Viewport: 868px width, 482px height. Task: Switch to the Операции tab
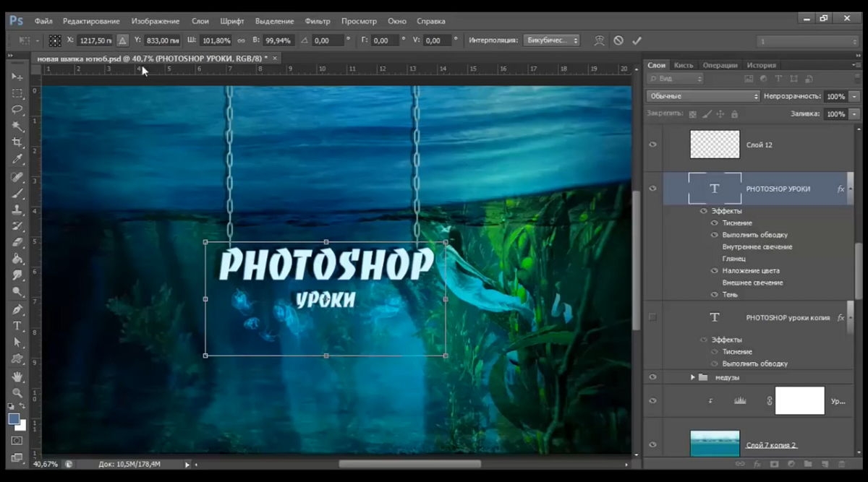(720, 65)
